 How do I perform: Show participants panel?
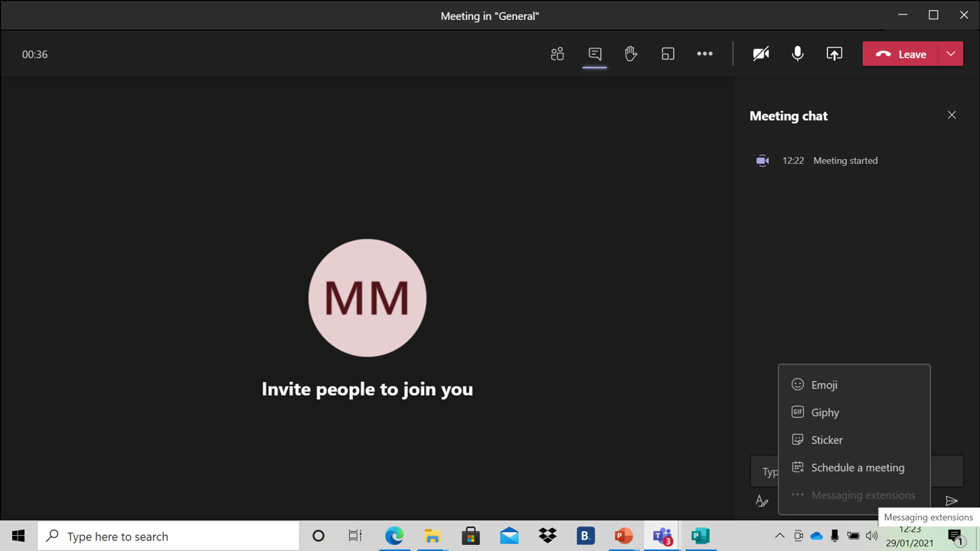557,54
